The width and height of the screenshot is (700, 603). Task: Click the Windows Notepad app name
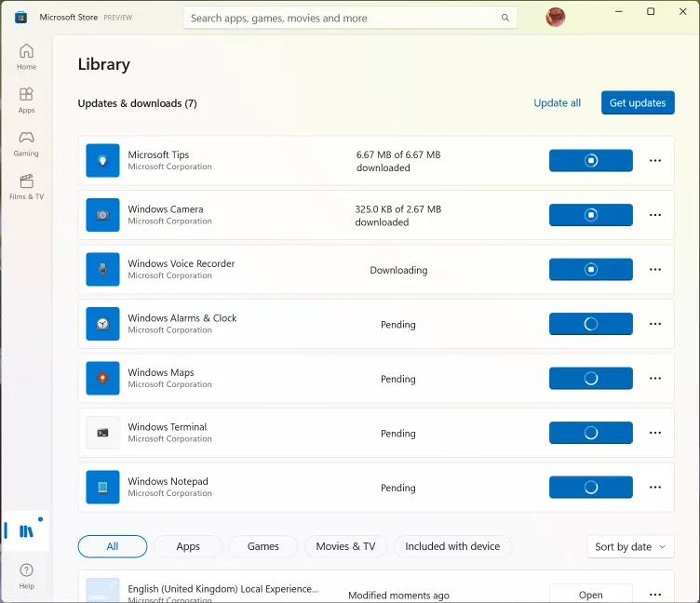click(x=168, y=481)
